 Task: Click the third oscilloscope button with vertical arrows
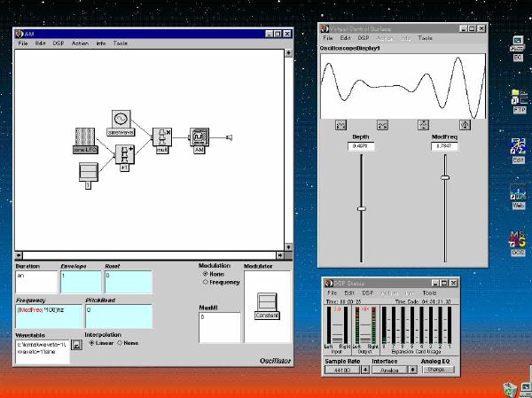(424, 125)
